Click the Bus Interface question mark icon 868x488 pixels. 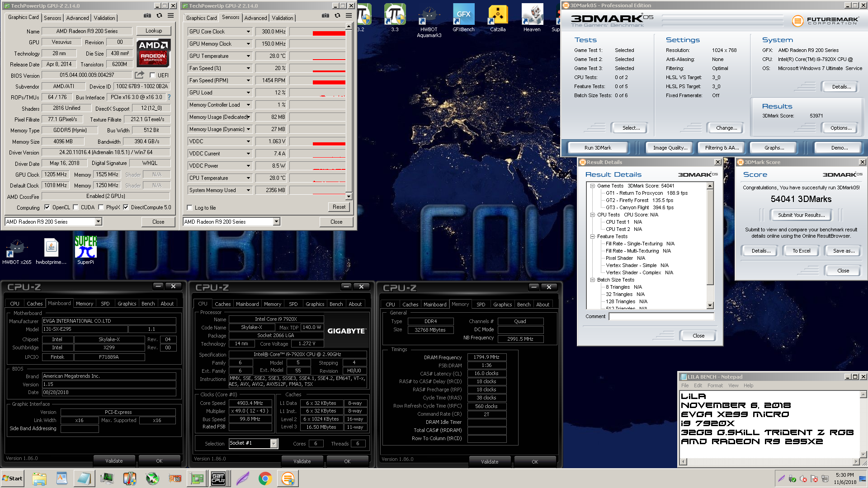click(x=169, y=97)
